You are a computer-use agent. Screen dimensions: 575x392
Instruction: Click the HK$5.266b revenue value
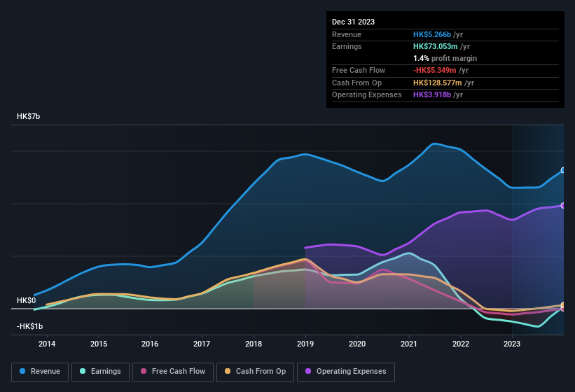tap(432, 34)
